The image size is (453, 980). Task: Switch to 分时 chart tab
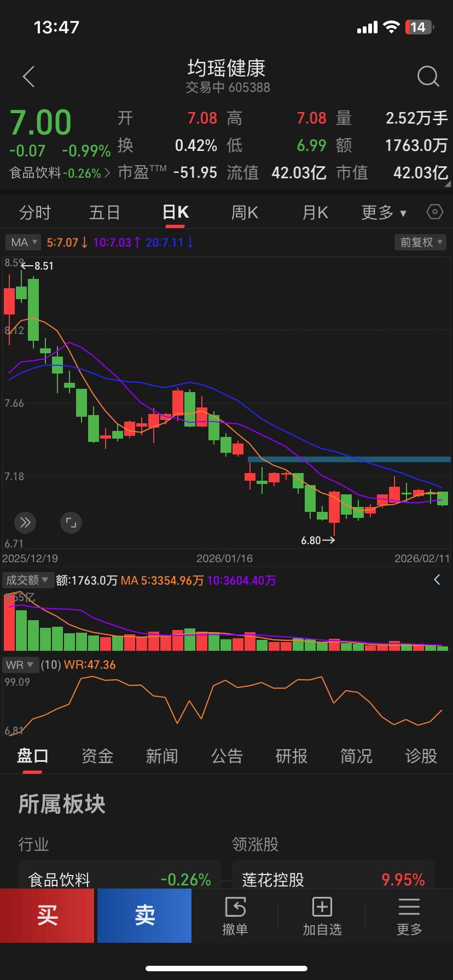point(35,212)
